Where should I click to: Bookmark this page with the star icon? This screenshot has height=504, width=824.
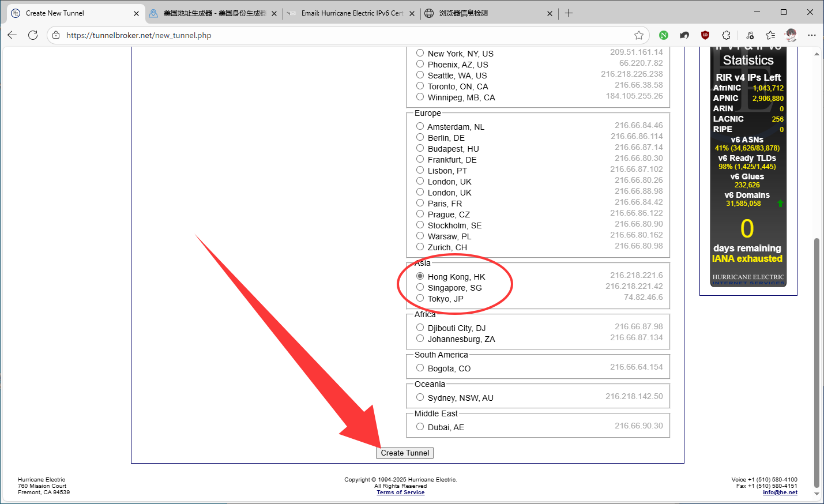639,35
